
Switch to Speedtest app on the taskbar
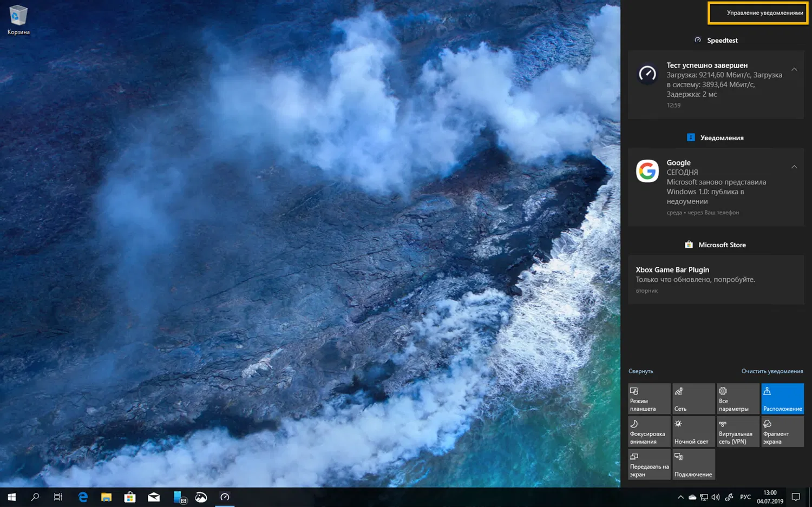(225, 497)
